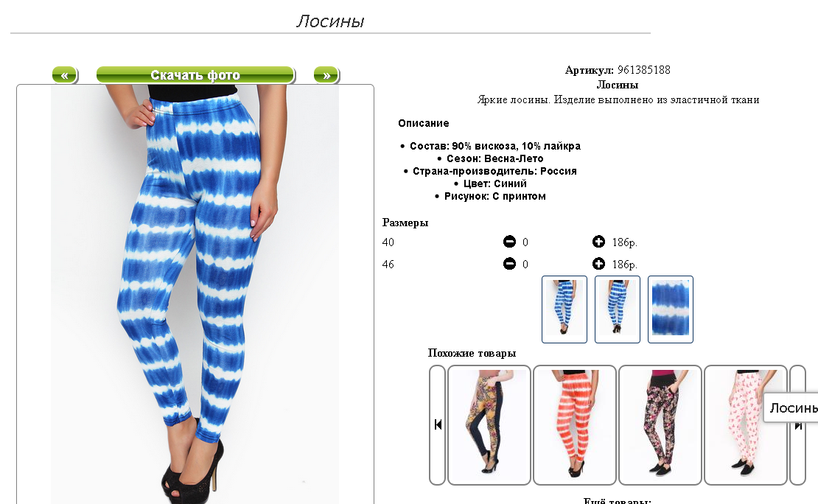Open the dark floral pants similar product
818x504 pixels.
pos(660,424)
